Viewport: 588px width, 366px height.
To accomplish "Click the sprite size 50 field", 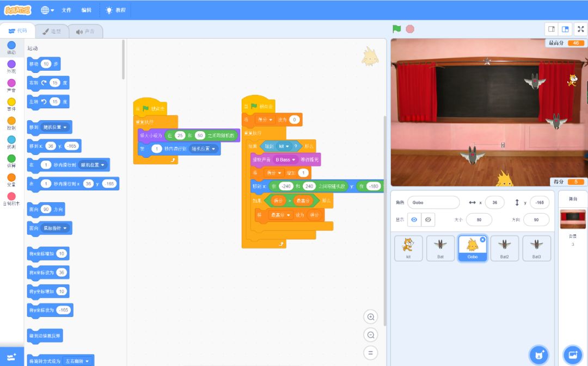I will (479, 220).
